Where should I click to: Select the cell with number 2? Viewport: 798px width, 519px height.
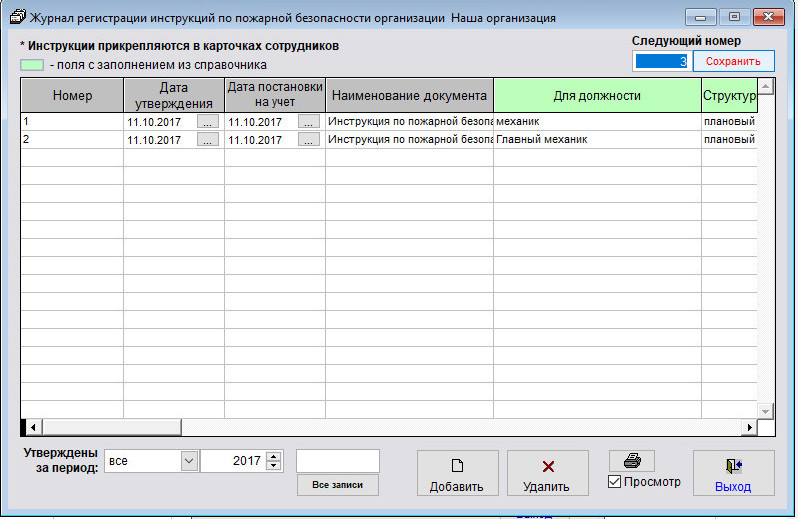click(72, 139)
